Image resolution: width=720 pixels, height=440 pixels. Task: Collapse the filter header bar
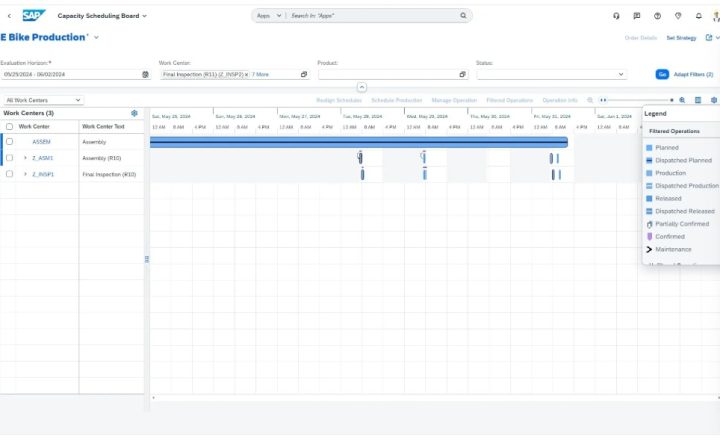362,87
